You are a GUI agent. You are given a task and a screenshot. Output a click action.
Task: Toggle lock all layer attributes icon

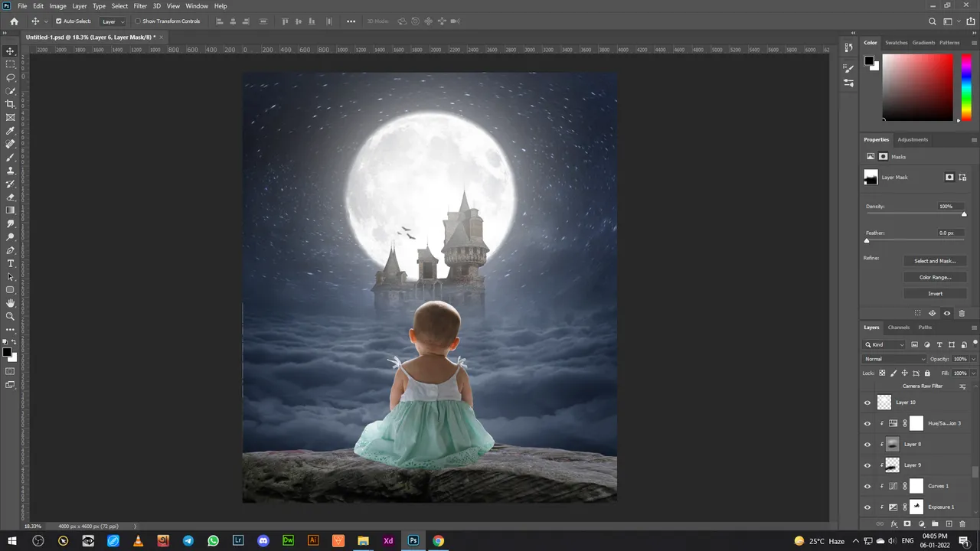[927, 373]
